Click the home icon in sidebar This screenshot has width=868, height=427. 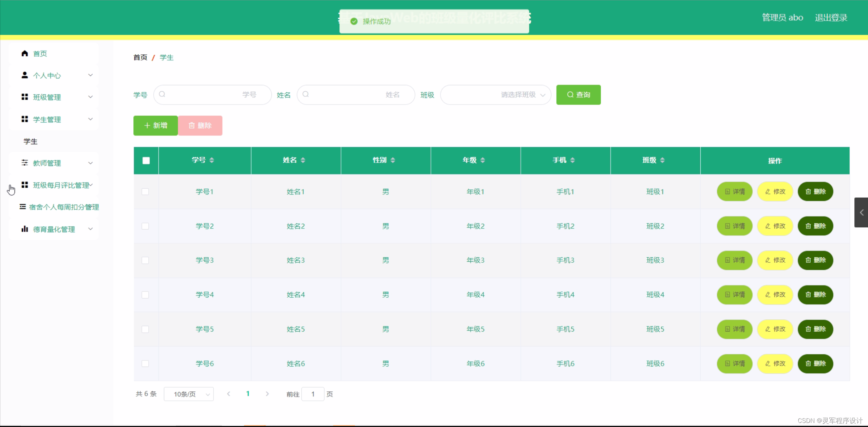[24, 53]
